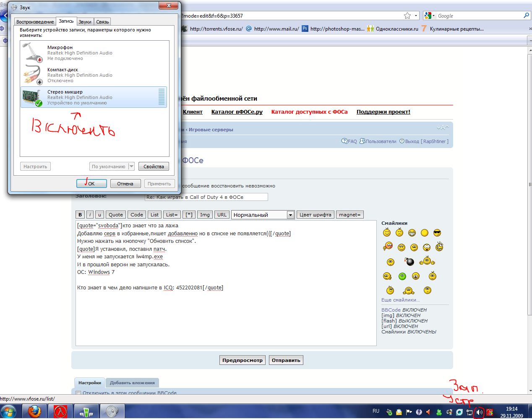Image resolution: width=532 pixels, height=419 pixels.
Task: Expand the 'По умолчанию' dropdown arrow
Action: [131, 167]
